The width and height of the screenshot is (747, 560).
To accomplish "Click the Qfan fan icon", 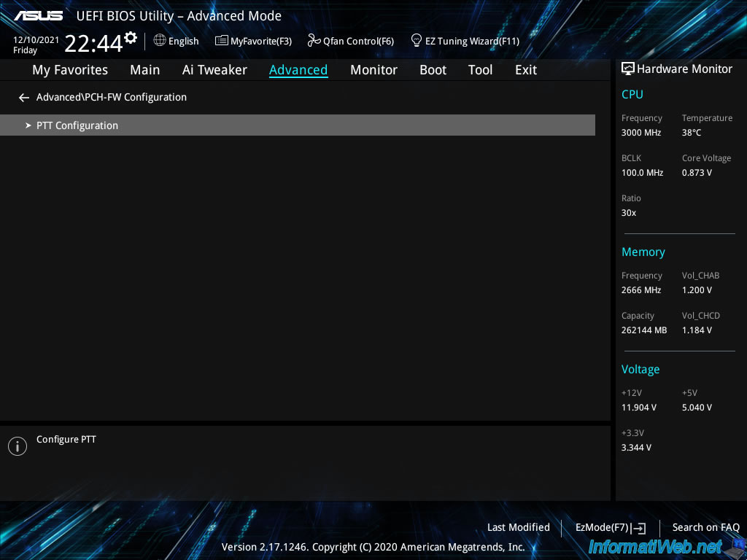I will click(x=314, y=41).
